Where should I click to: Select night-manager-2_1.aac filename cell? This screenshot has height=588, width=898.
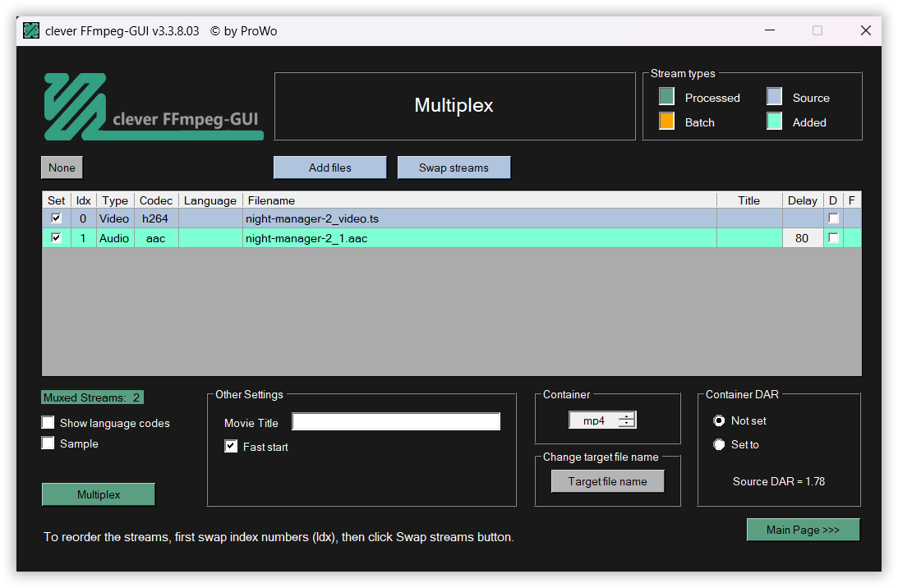coord(479,237)
